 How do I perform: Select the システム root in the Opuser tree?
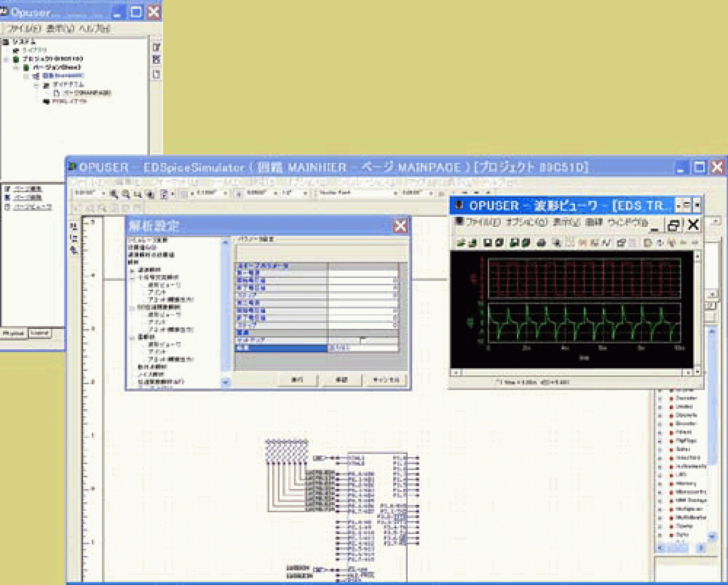[x=24, y=41]
